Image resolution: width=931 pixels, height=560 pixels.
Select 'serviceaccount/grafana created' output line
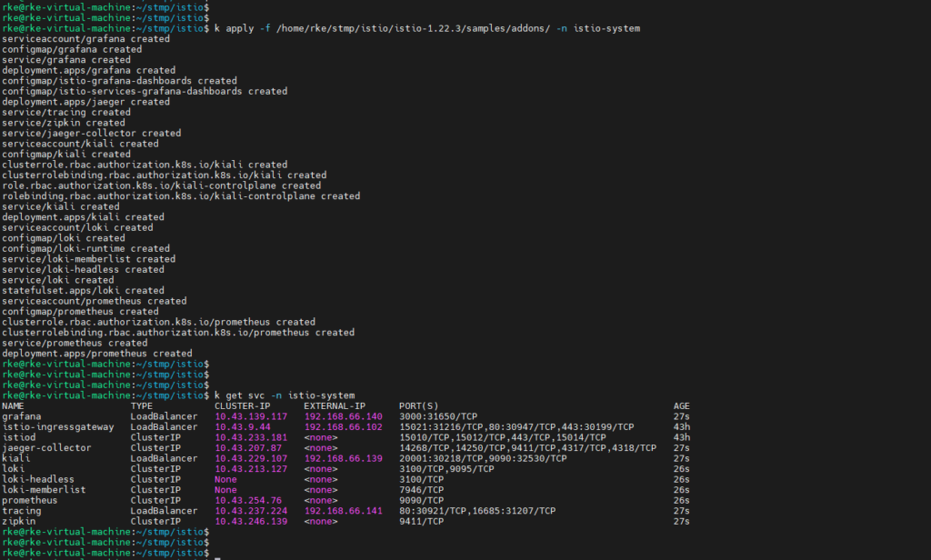tap(86, 39)
